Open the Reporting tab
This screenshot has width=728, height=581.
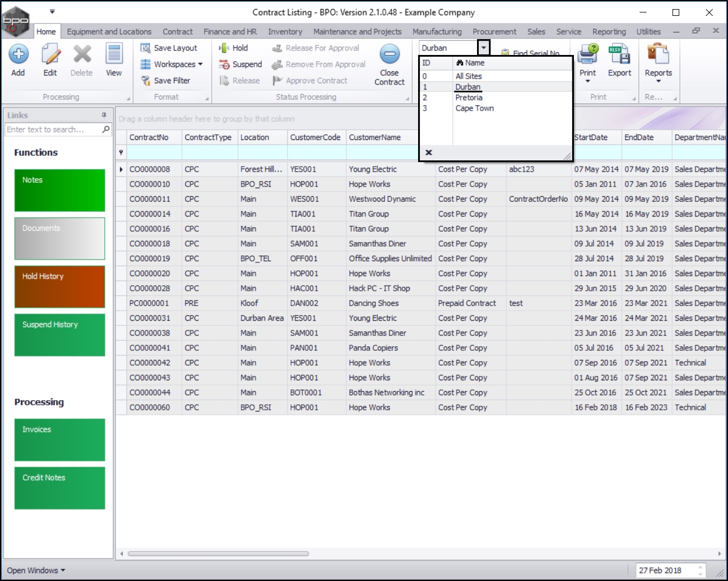610,32
